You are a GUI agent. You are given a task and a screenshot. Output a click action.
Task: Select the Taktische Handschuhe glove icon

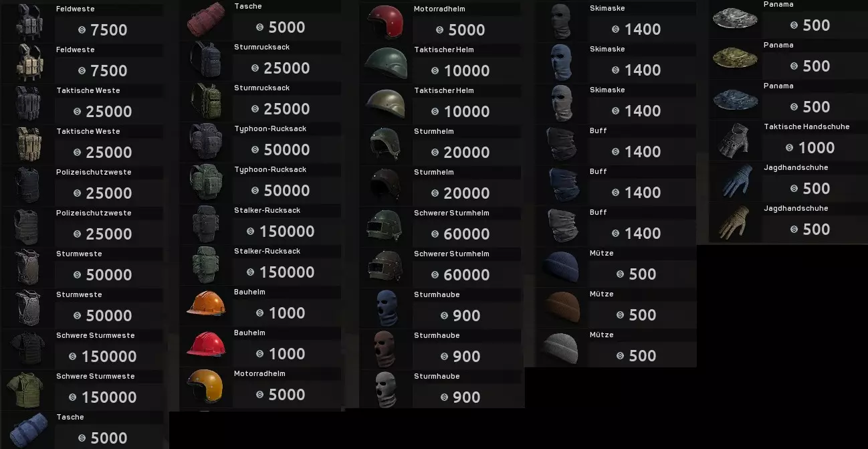[734, 140]
